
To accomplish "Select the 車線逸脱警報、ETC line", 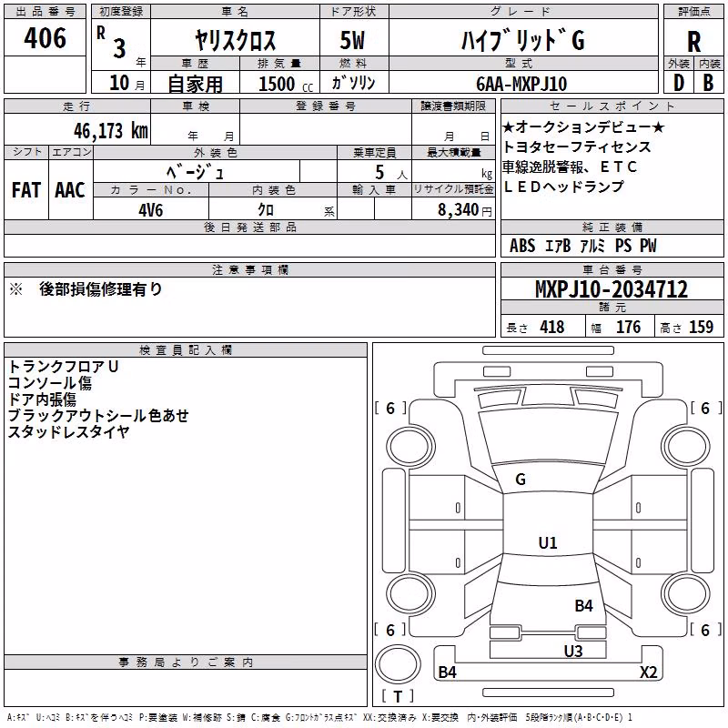I will 570,167.
